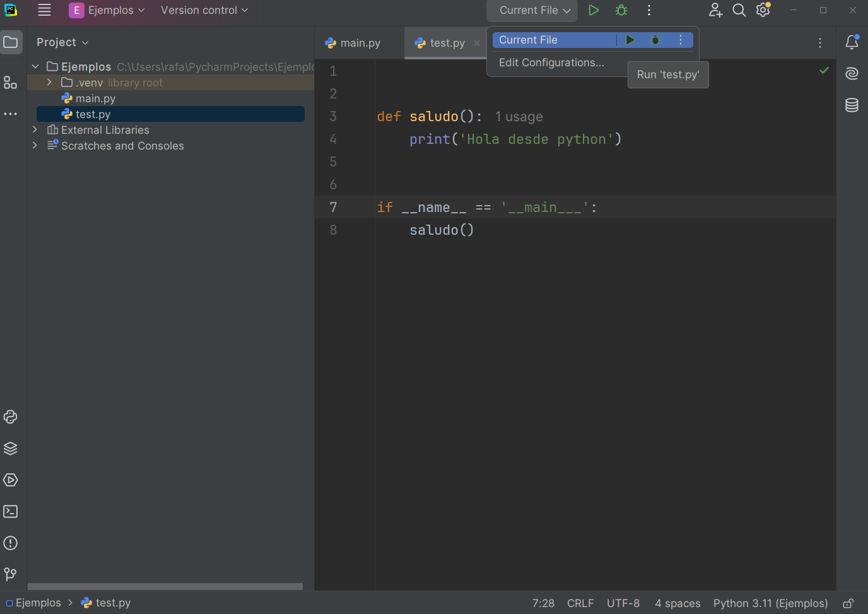Open the main hamburger menu
The height and width of the screenshot is (614, 868).
tap(44, 10)
